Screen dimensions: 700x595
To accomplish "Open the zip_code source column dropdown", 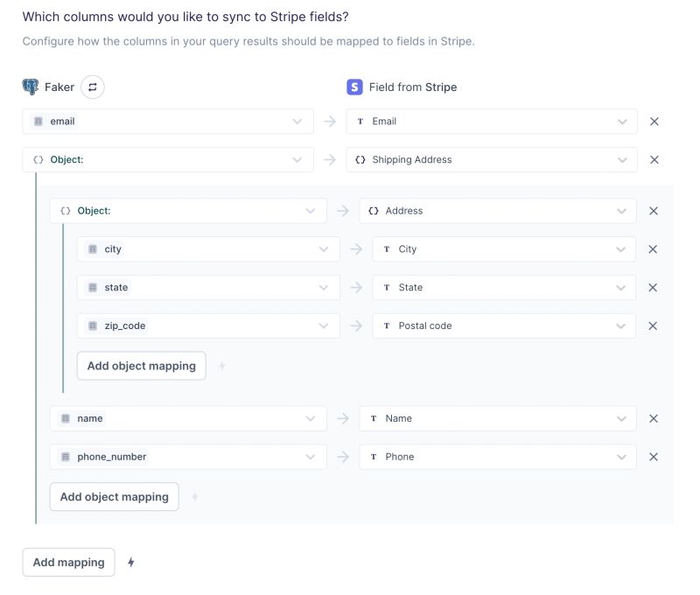I will pos(208,326).
